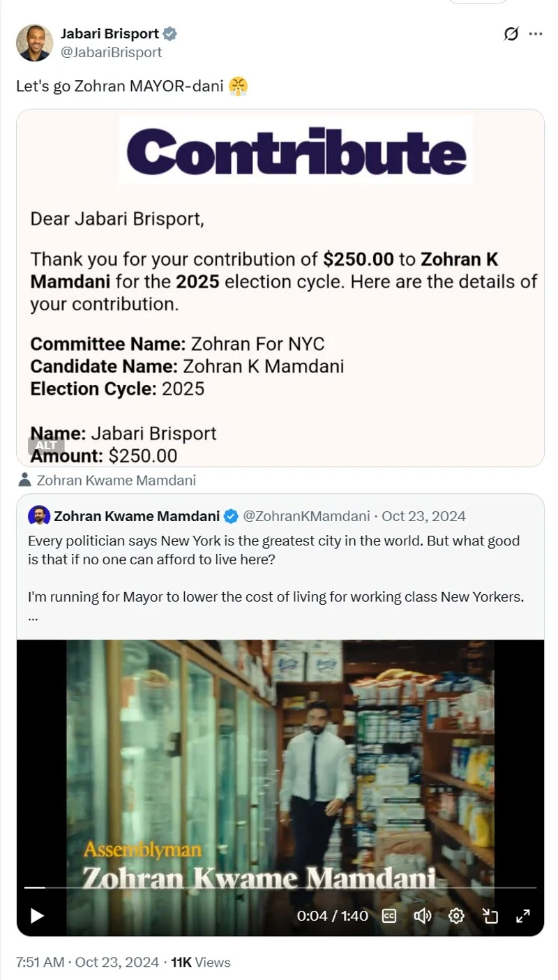
Task: Click the verified badge next to Jabari Brisport
Action: (x=169, y=33)
